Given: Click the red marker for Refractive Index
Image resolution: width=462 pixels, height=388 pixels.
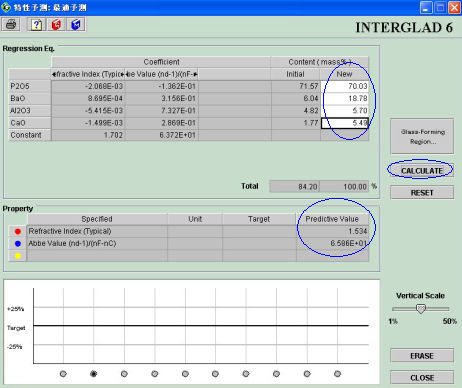Looking at the screenshot, I should pyautogui.click(x=18, y=231).
